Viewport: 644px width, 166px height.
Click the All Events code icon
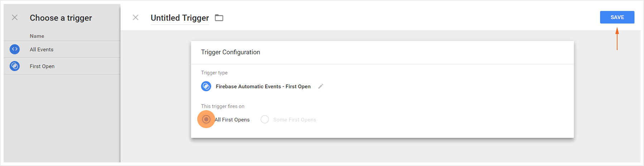15,49
